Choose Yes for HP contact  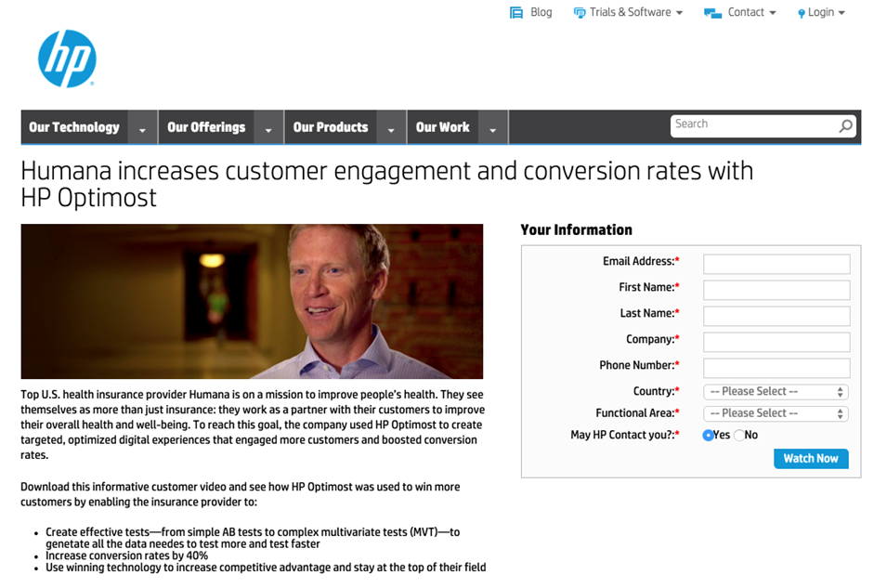(x=708, y=436)
